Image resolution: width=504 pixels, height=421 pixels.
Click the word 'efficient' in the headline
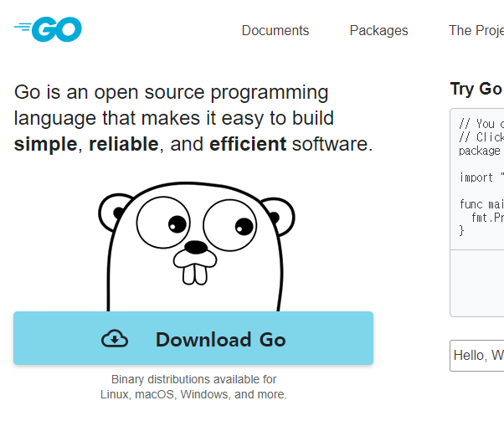248,144
